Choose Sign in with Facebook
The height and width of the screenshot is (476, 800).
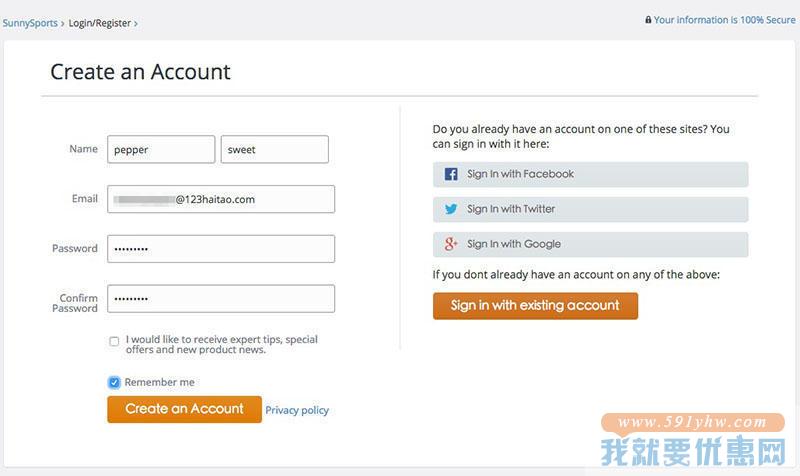[590, 174]
